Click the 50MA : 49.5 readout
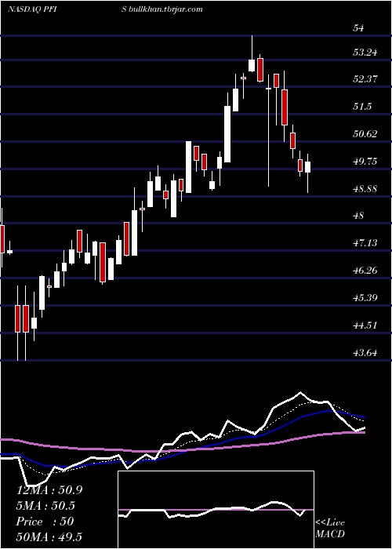392x549 pixels. click(49, 536)
